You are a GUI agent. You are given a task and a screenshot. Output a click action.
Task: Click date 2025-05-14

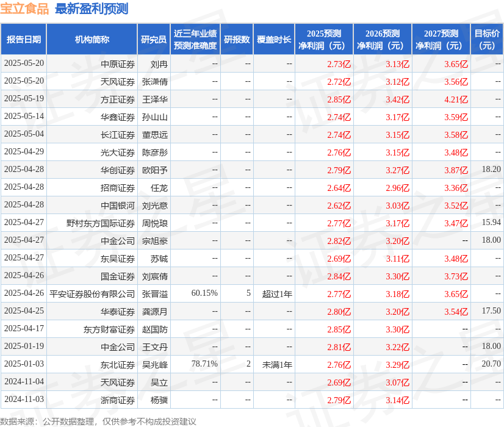coord(24,117)
